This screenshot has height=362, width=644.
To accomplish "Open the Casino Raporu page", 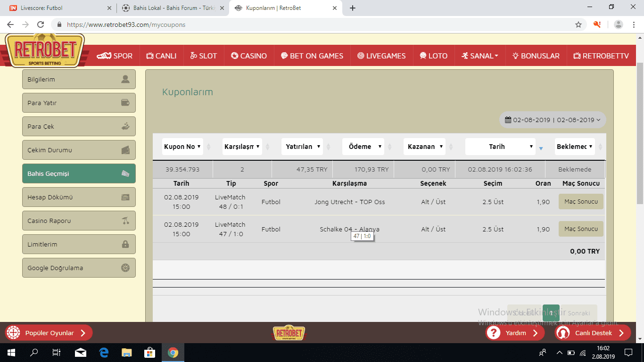I will 79,221.
